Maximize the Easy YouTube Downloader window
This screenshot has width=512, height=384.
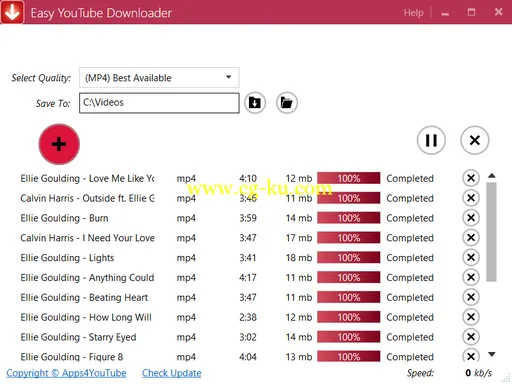tap(471, 12)
